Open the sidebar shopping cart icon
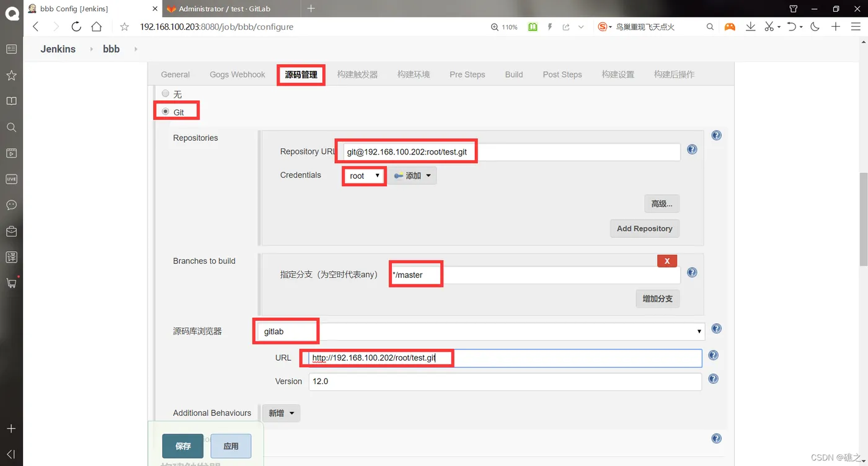This screenshot has width=868, height=466. pos(11,282)
